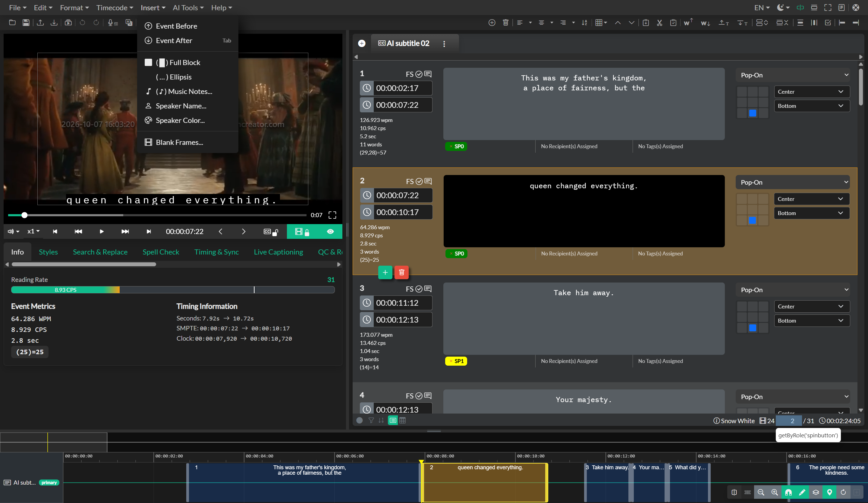
Task: Open Bottom position dropdown for event 3
Action: (x=812, y=320)
